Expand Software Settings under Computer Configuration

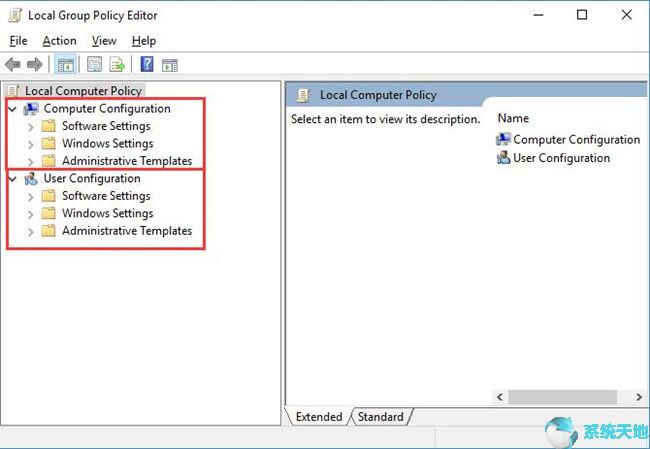30,126
